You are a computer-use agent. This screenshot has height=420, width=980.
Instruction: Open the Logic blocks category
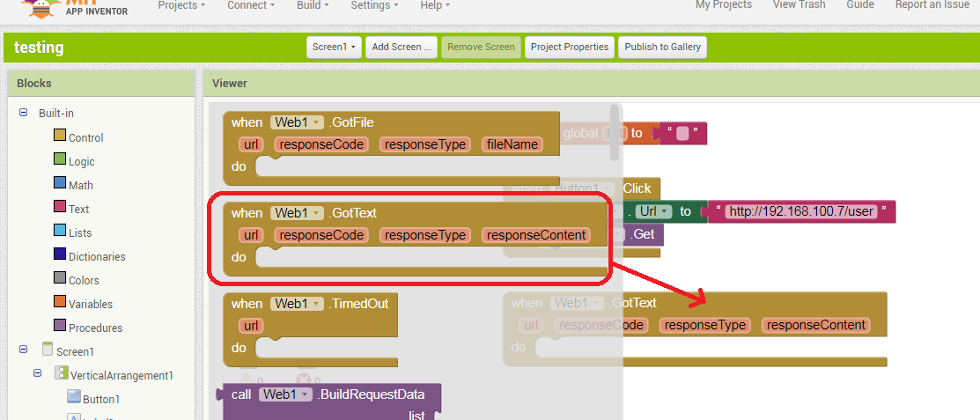coord(81,161)
